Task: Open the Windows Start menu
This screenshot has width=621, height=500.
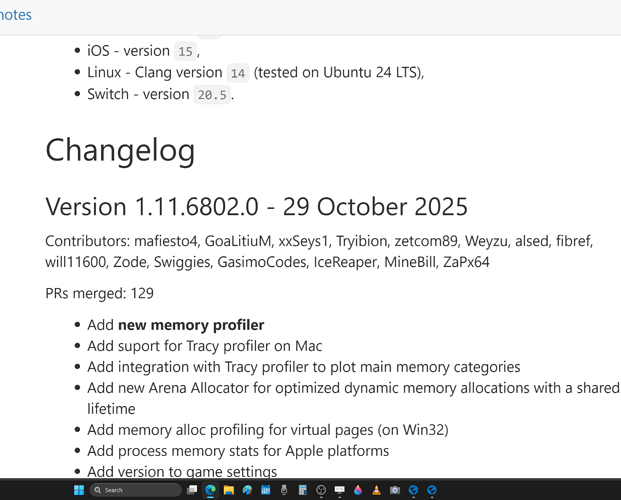Action: tap(78, 490)
